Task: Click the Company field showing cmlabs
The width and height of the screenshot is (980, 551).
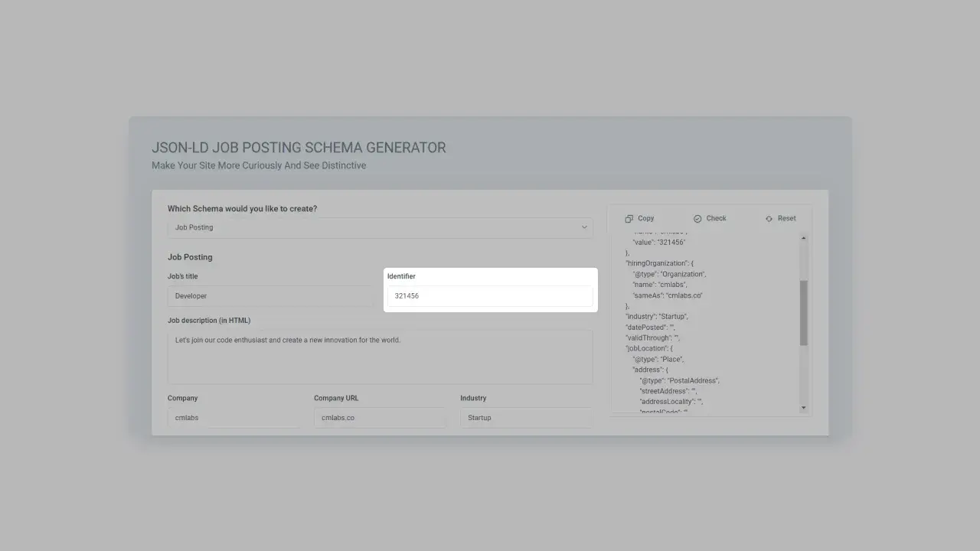Action: click(x=233, y=417)
